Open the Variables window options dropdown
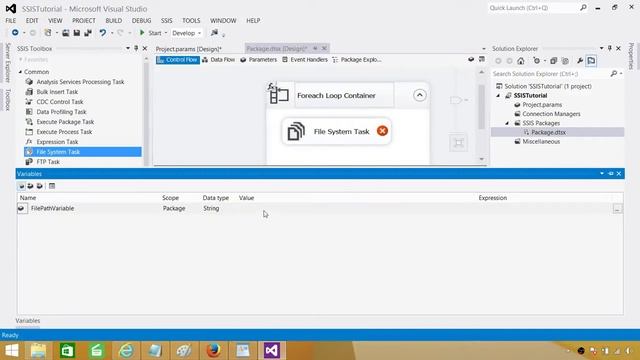The width and height of the screenshot is (640, 360). click(602, 173)
